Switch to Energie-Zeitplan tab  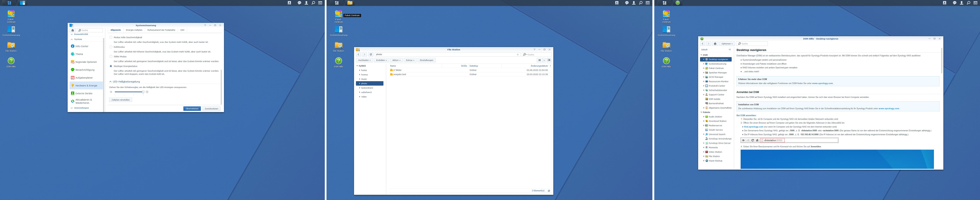coord(134,30)
